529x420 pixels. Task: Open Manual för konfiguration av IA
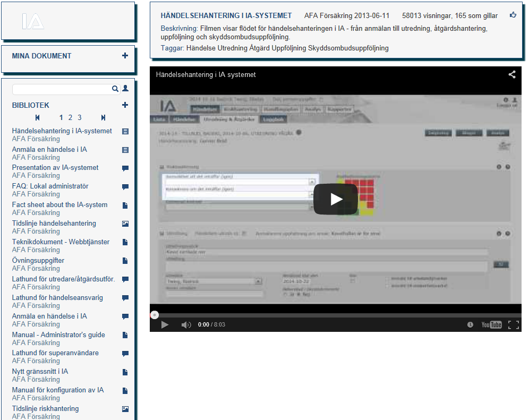tap(58, 390)
